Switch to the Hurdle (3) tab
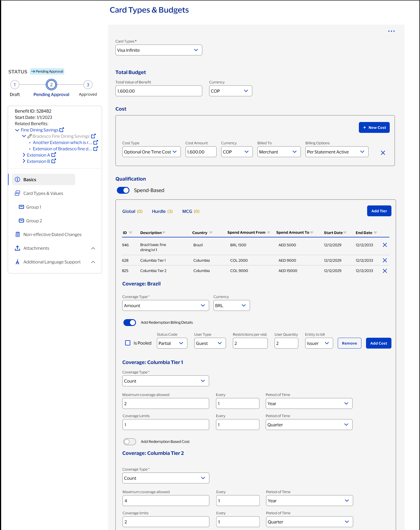 [x=162, y=211]
